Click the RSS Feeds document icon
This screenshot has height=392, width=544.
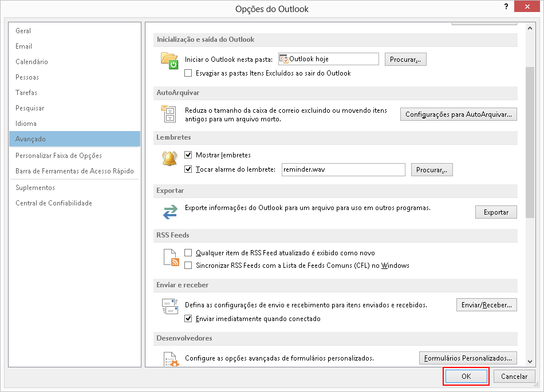click(x=171, y=258)
